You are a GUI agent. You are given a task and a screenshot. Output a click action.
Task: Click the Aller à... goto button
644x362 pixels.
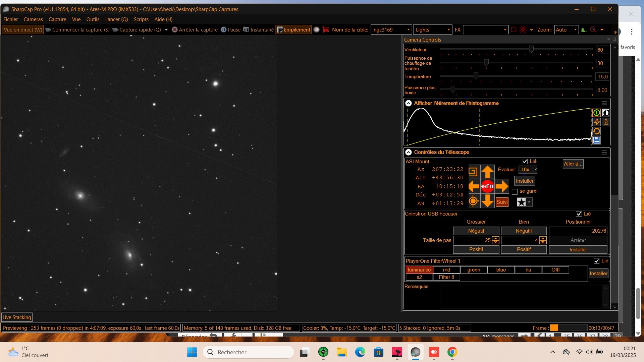click(573, 164)
